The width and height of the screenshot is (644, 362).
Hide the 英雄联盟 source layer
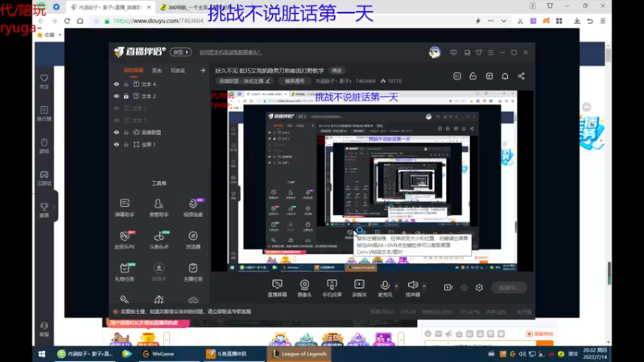pyautogui.click(x=117, y=133)
